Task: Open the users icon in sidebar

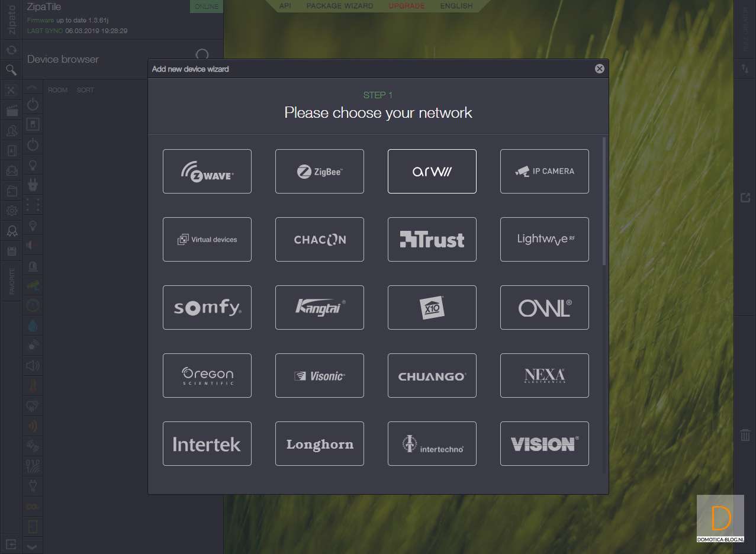Action: 11,131
